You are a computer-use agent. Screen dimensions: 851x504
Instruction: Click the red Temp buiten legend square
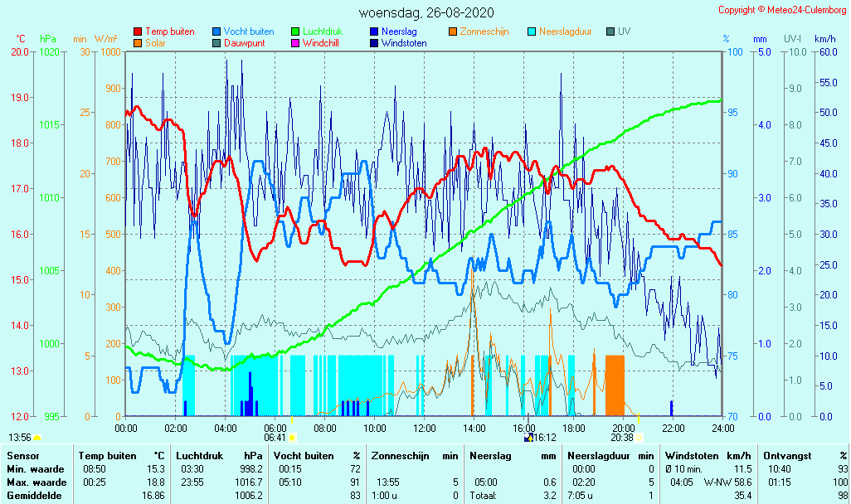tap(138, 31)
